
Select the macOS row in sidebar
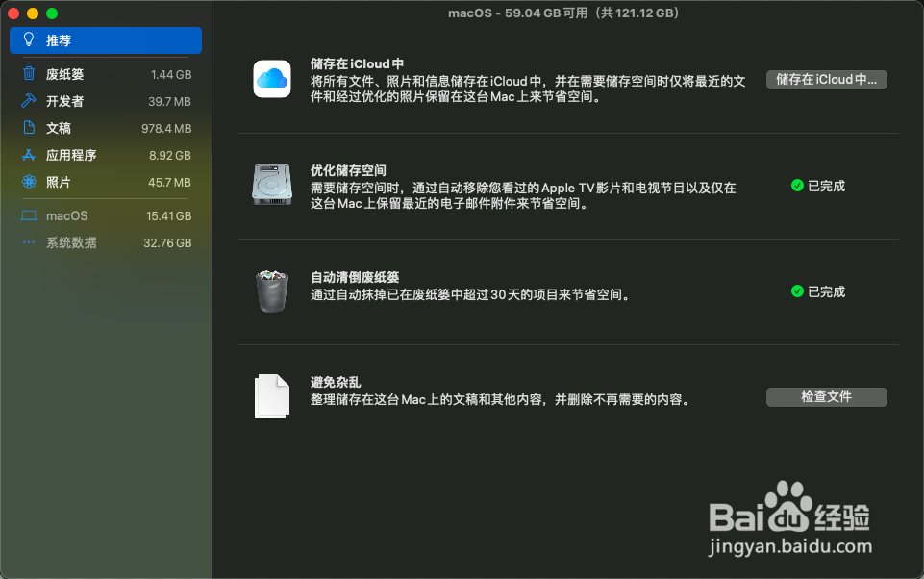click(106, 216)
